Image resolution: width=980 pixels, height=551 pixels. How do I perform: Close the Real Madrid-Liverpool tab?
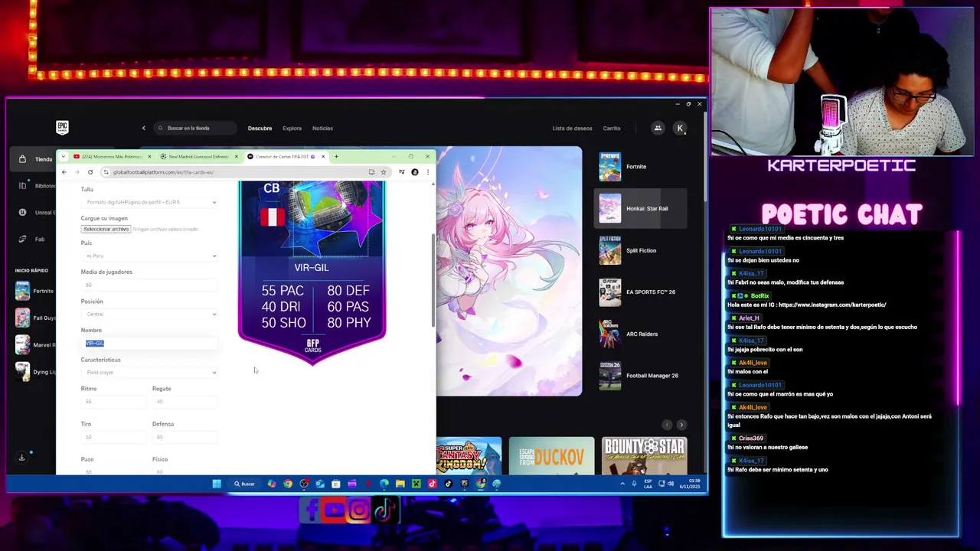pos(236,156)
